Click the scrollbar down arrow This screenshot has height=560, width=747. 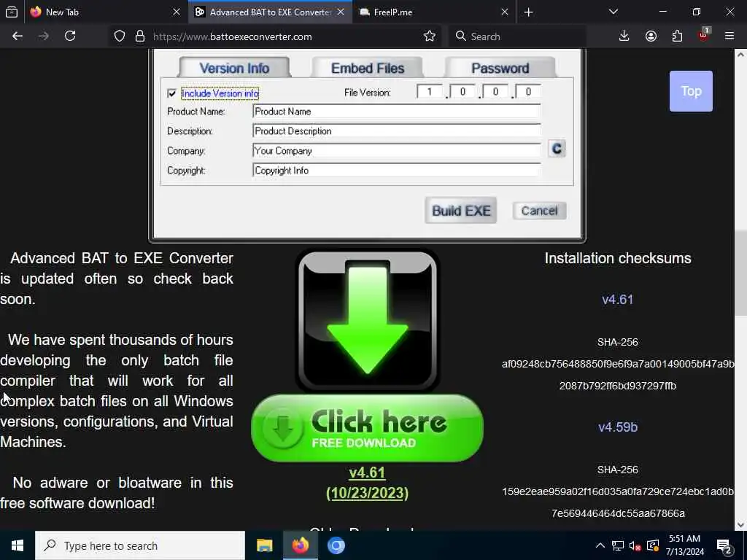(x=741, y=525)
